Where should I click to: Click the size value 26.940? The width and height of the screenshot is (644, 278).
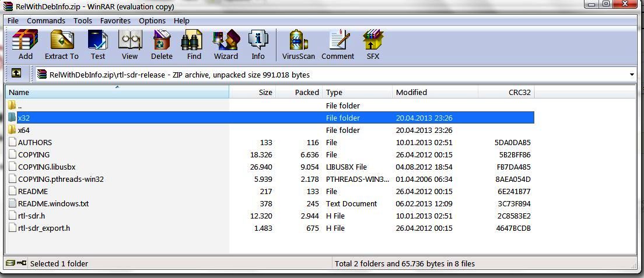tap(261, 167)
